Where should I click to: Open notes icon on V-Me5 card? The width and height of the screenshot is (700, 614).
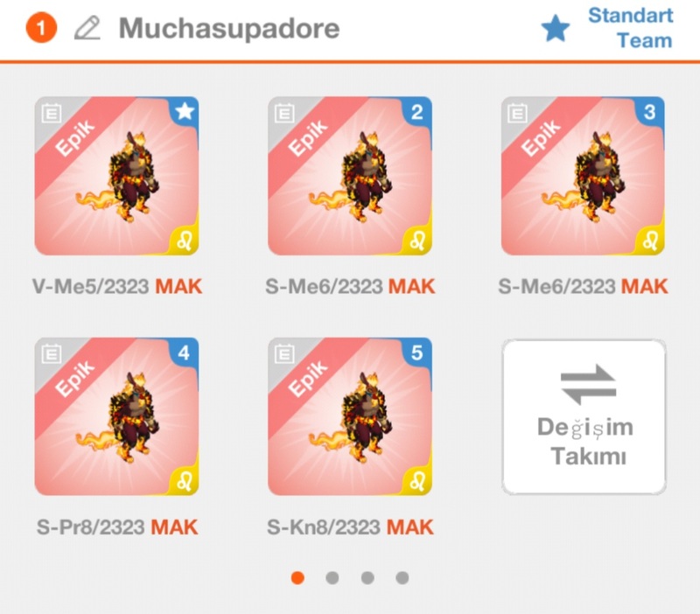pyautogui.click(x=52, y=113)
